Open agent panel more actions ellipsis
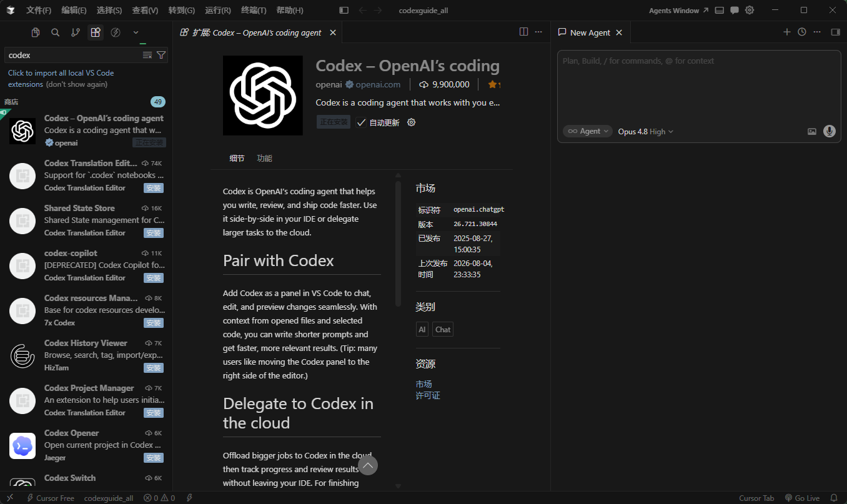The width and height of the screenshot is (847, 504). [x=817, y=32]
